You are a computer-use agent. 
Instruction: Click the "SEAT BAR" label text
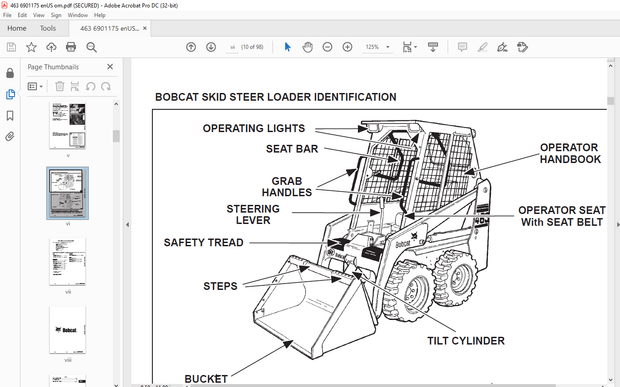click(x=292, y=149)
